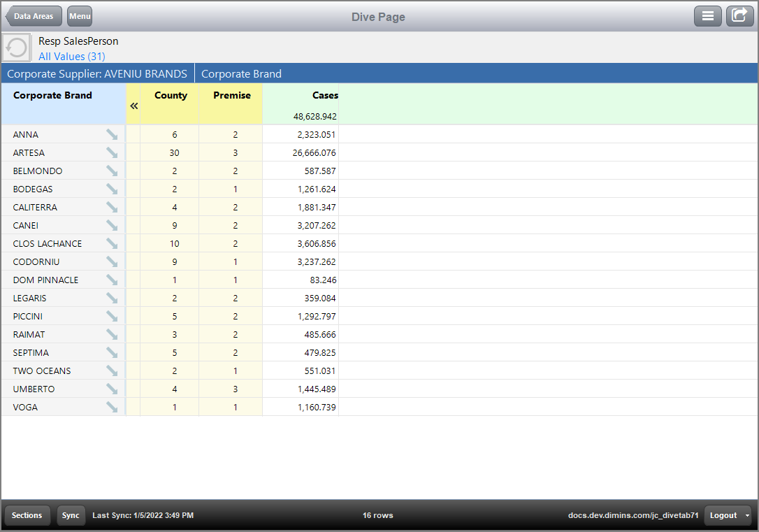Click the dive arrow for VOGA row
Screen dimensions: 759x532
click(x=112, y=408)
